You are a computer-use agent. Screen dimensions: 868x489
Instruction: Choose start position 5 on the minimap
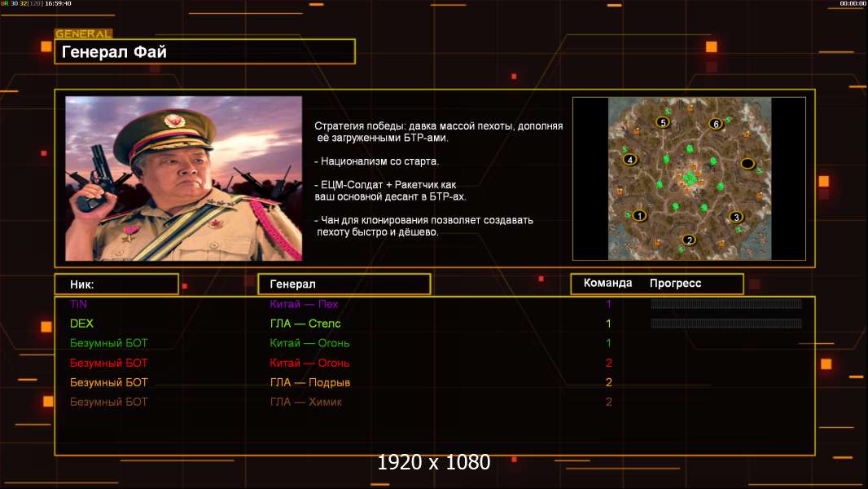coord(663,122)
